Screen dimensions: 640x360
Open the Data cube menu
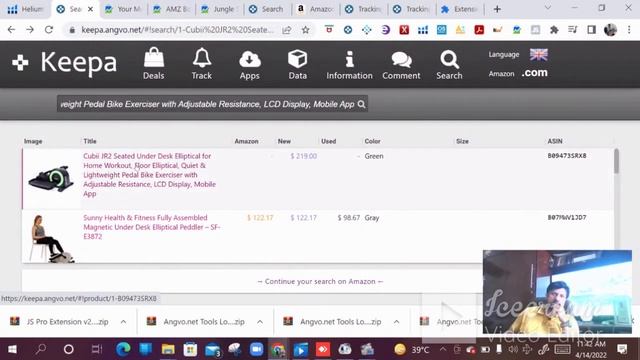click(x=298, y=64)
